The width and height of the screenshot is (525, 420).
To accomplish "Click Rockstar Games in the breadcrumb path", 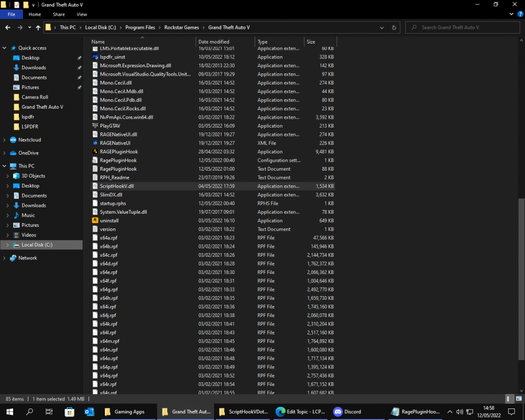I will click(182, 27).
